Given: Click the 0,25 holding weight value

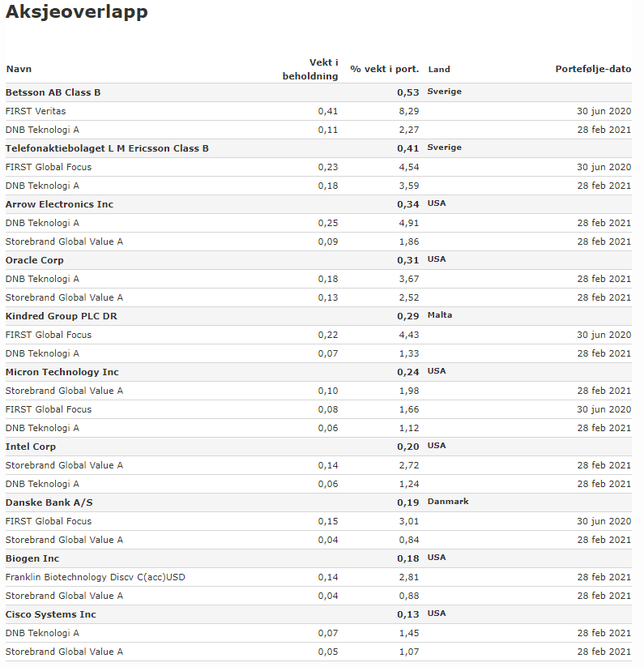Looking at the screenshot, I should 328,223.
